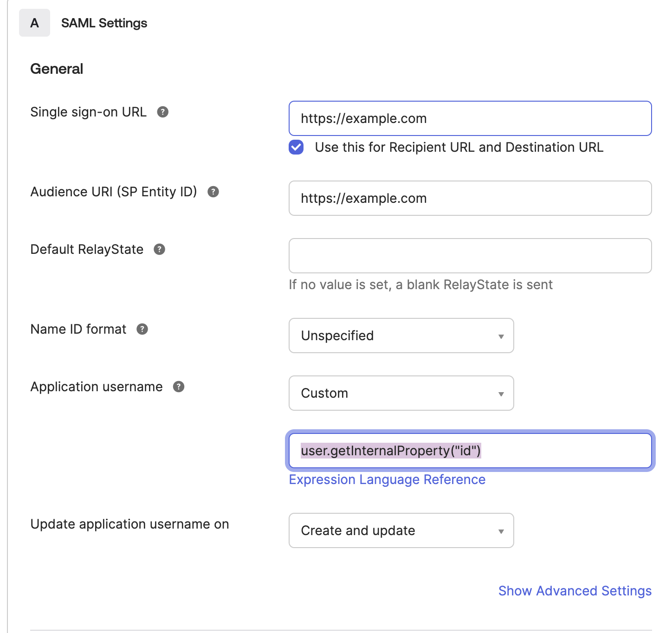Open the Name ID format dropdown showing Unspecified
The width and height of the screenshot is (672, 633).
(x=401, y=336)
